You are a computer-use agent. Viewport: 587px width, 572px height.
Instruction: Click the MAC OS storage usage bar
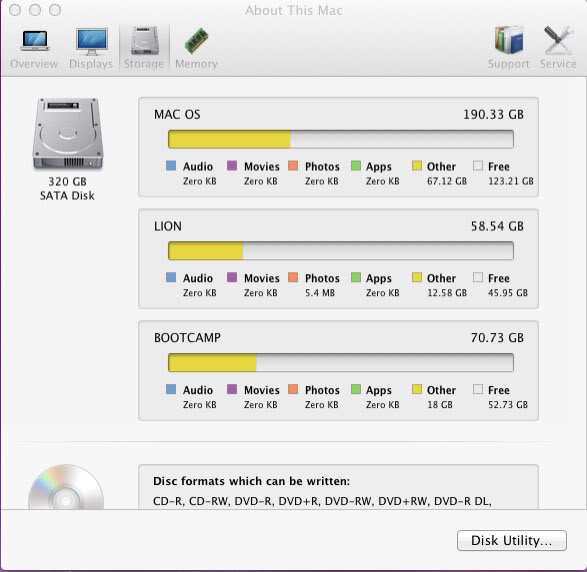pos(341,139)
